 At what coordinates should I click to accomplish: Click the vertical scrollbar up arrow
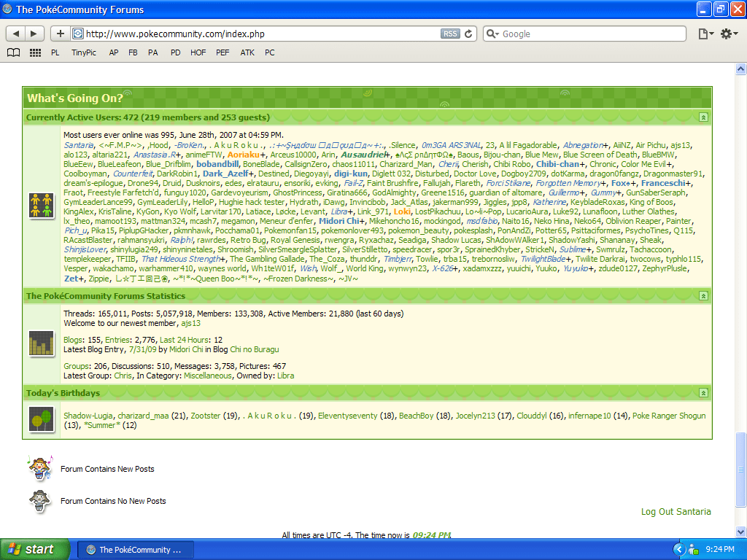(741, 69)
